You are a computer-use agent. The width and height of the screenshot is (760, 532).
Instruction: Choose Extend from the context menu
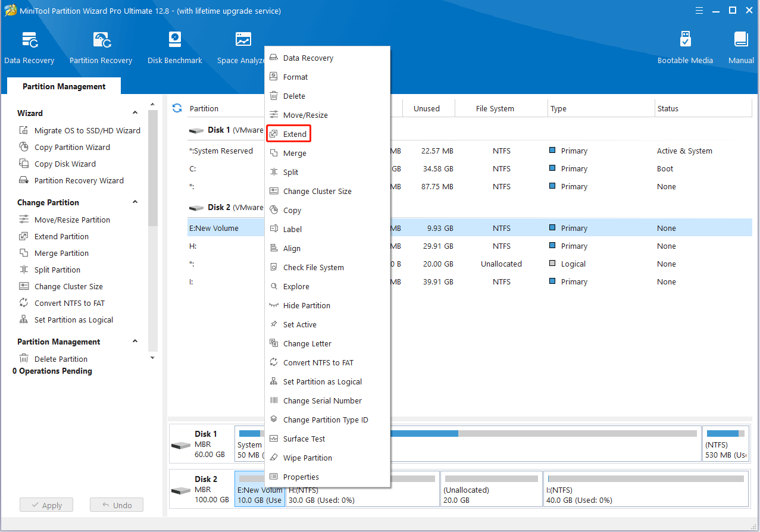click(295, 134)
